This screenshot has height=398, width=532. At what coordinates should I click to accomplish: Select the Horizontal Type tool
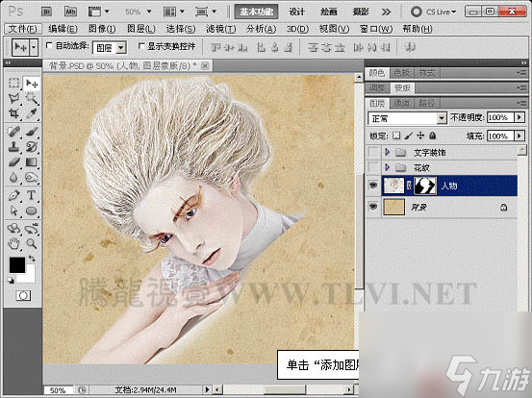point(32,195)
